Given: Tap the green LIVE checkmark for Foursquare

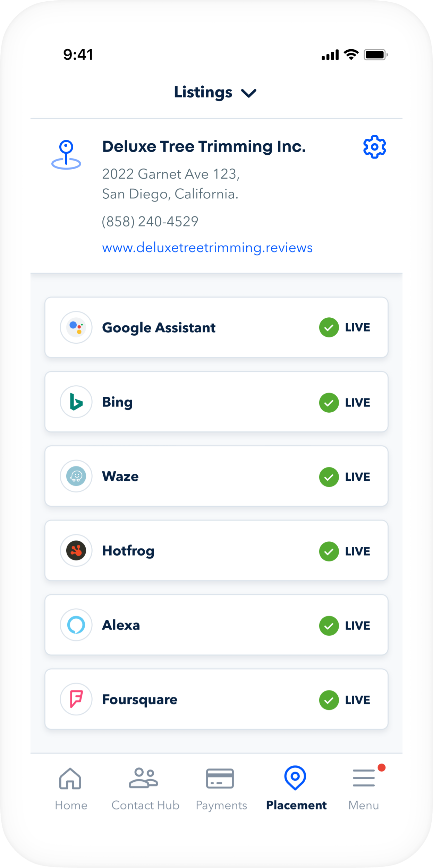Looking at the screenshot, I should [x=329, y=700].
